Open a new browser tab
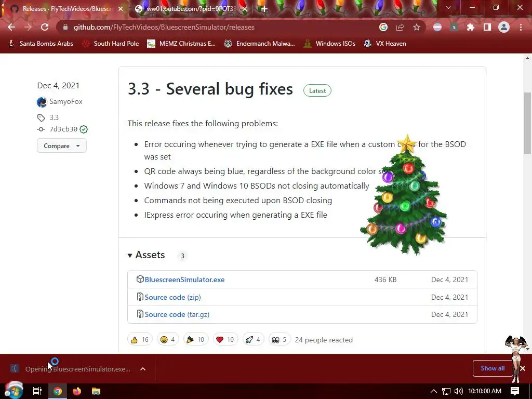 264,9
